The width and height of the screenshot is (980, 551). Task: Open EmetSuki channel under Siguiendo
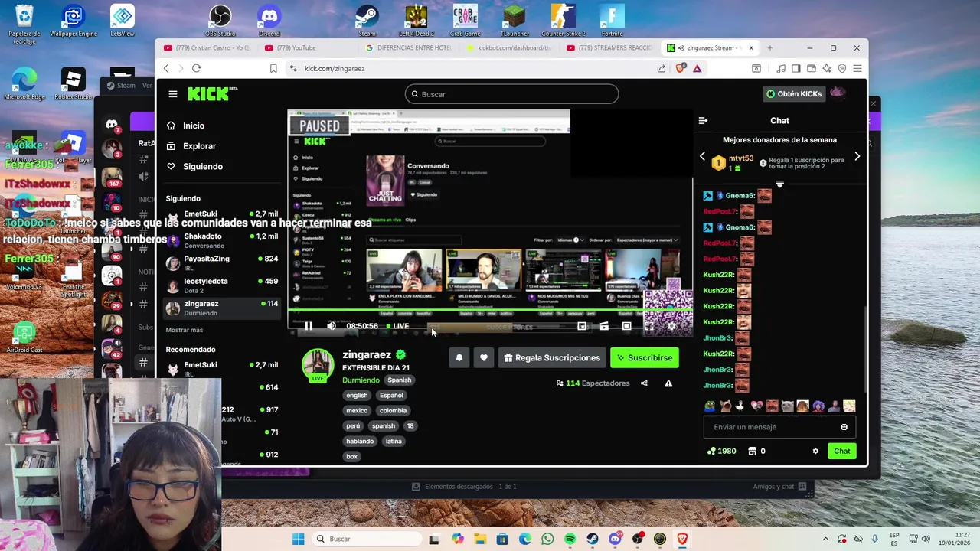[222, 217]
